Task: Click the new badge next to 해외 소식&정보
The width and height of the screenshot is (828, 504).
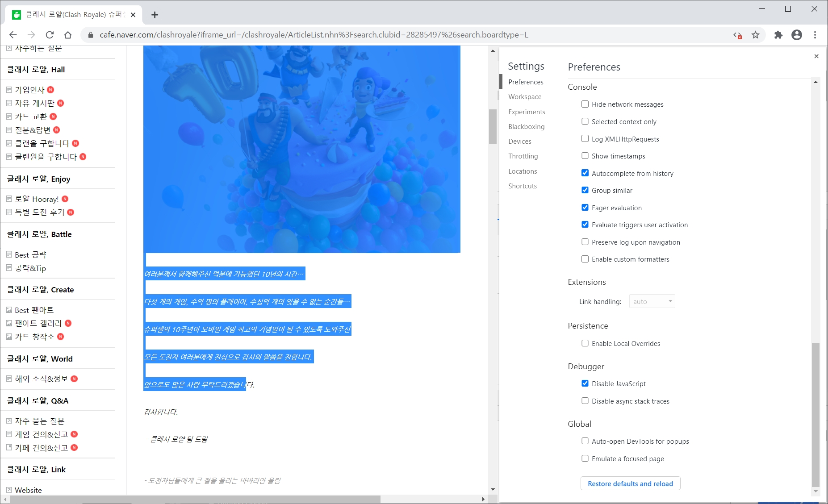Action: [x=74, y=379]
